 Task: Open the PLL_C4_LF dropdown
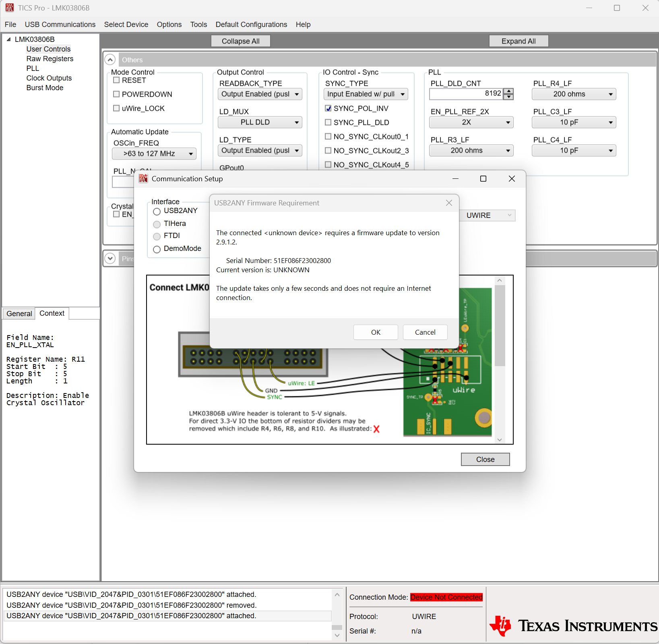[x=574, y=151]
